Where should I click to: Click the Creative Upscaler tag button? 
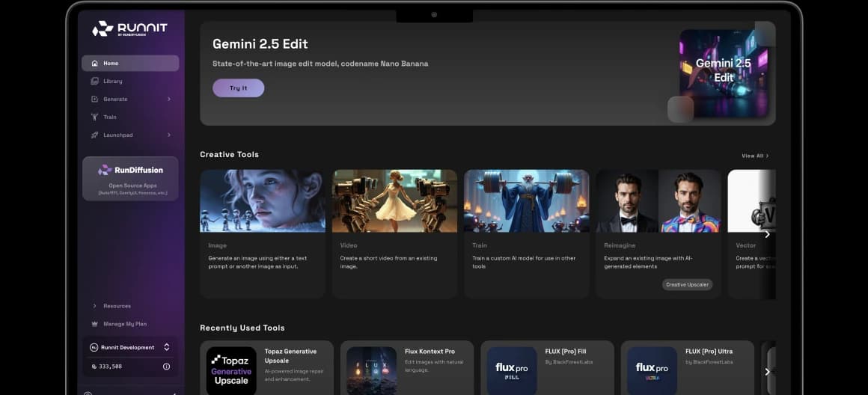(x=687, y=284)
